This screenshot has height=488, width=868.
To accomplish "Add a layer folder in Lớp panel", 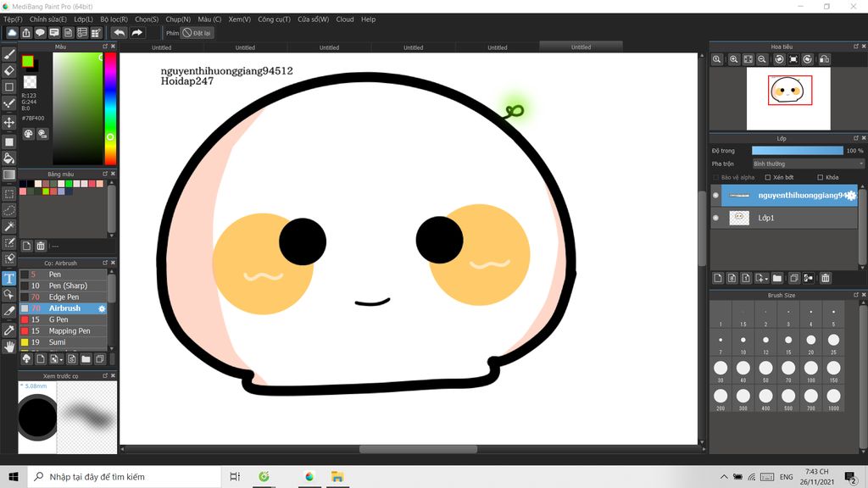I will point(777,278).
